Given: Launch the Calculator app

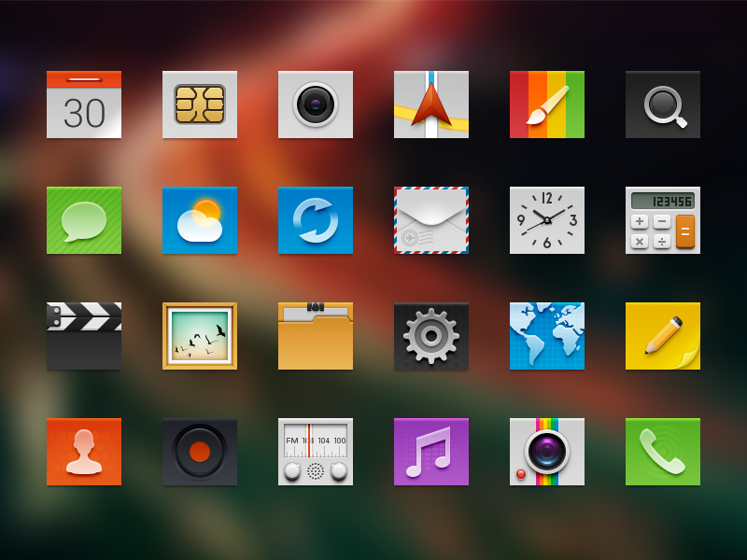Looking at the screenshot, I should (x=663, y=220).
